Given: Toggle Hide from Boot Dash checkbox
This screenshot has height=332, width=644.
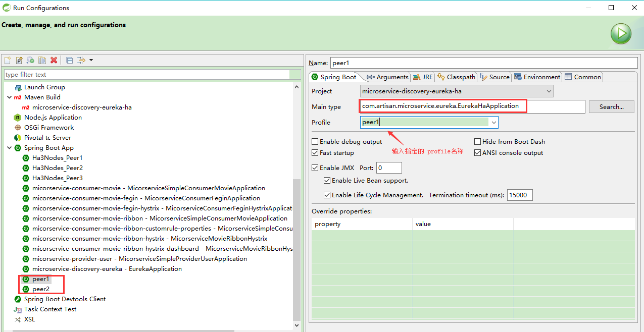Looking at the screenshot, I should tap(478, 142).
